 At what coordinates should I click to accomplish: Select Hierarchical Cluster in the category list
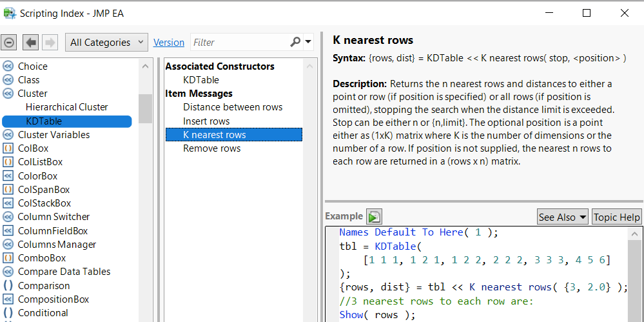66,107
